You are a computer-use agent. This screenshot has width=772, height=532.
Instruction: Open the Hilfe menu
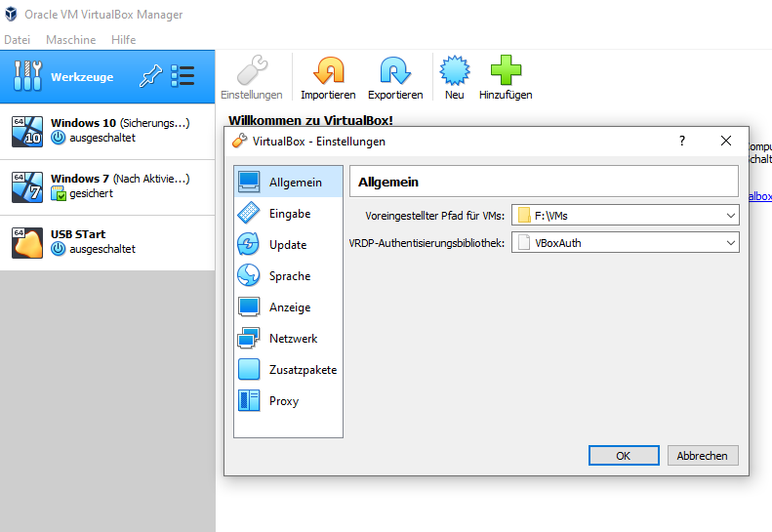(124, 40)
